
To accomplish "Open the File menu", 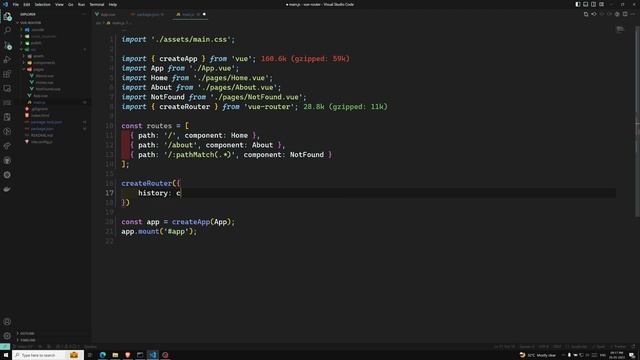I will [x=16, y=4].
